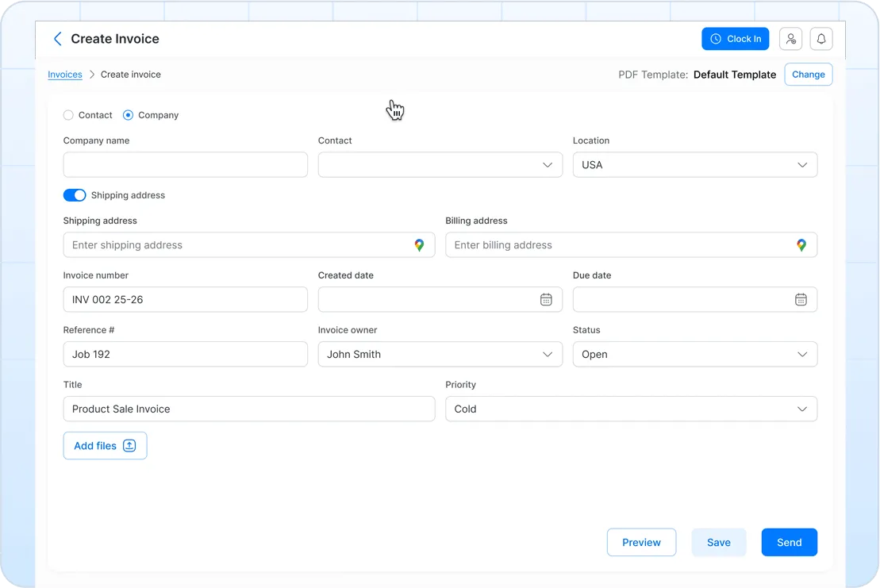The image size is (880, 588).
Task: Click the Enter shipping address field
Action: [x=249, y=245]
